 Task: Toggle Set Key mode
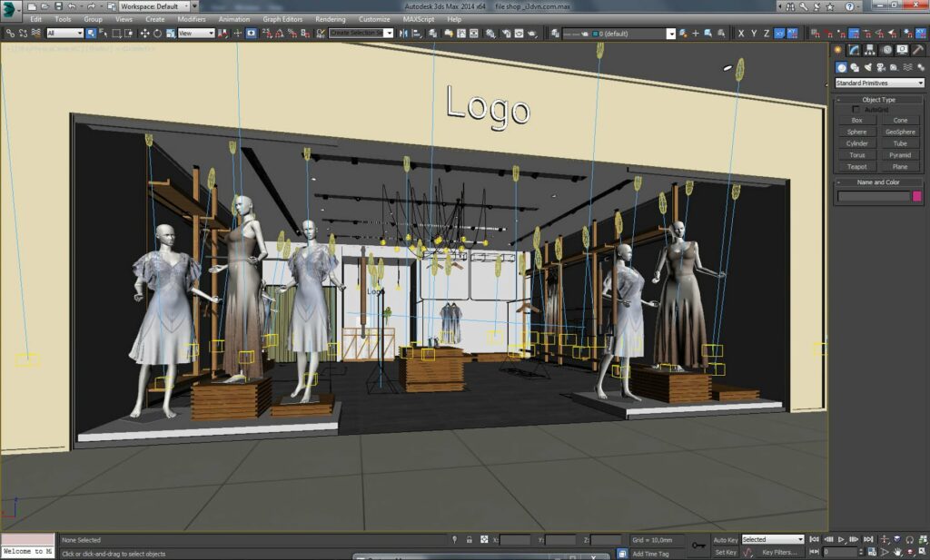[x=726, y=553]
